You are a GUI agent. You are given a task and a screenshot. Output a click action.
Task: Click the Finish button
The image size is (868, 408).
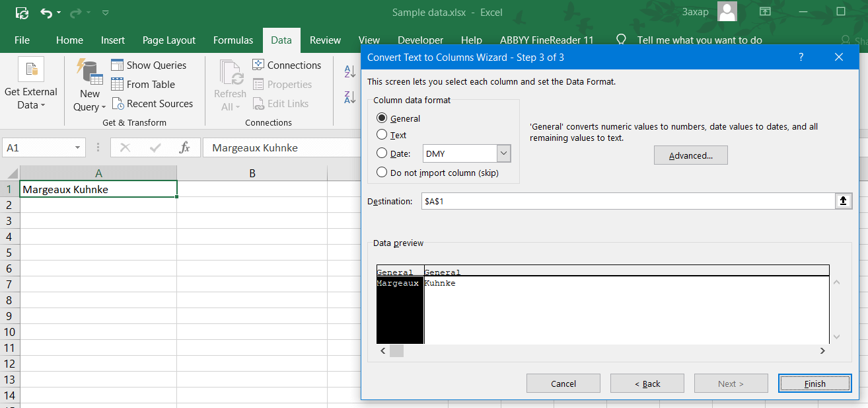[x=814, y=383]
